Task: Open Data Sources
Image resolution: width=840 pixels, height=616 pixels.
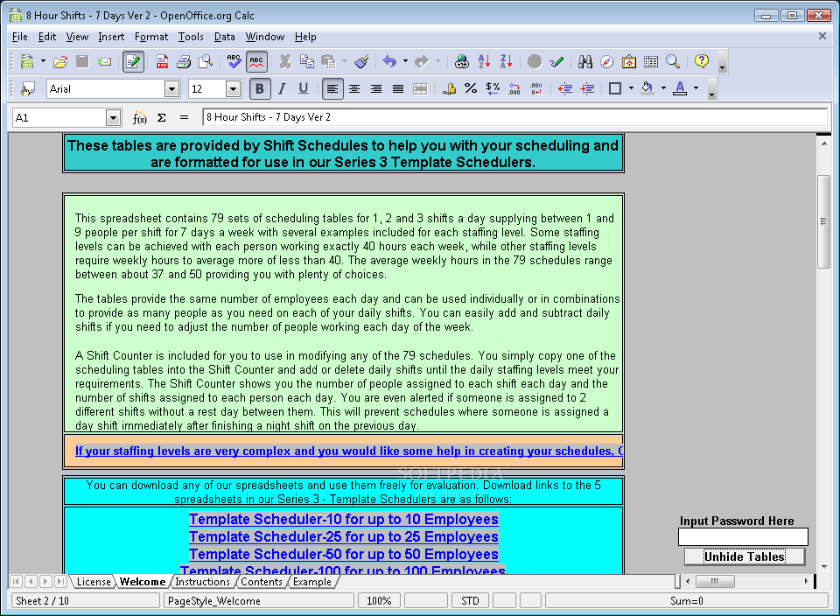Action: point(651,61)
